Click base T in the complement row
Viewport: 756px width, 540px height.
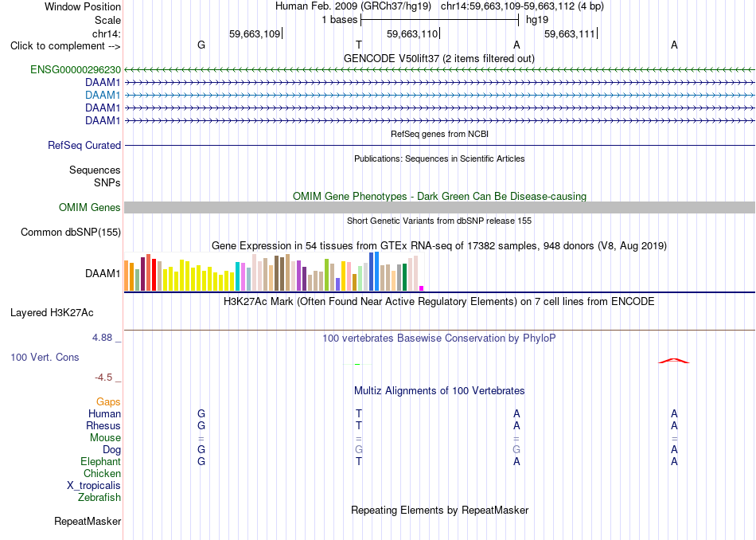(x=359, y=45)
